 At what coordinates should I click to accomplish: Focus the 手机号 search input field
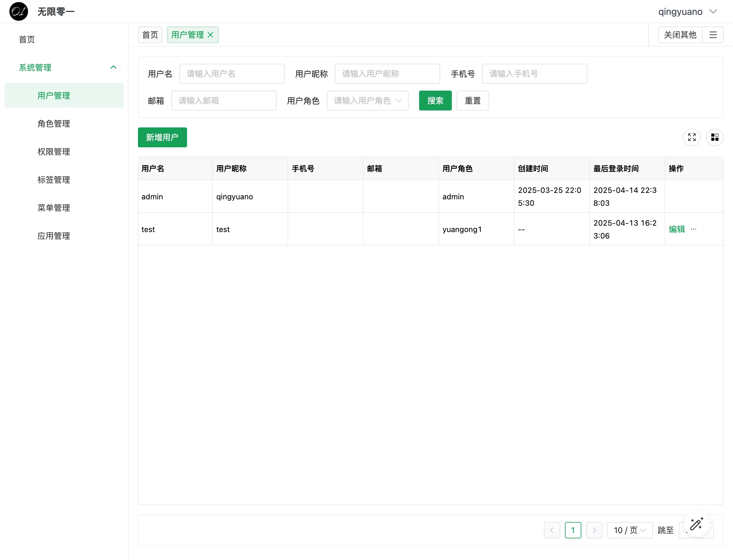point(534,74)
